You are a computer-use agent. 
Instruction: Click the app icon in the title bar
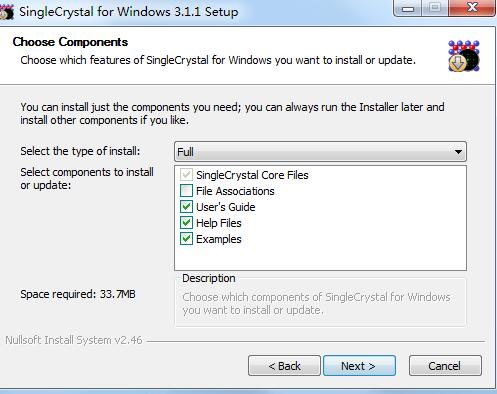coord(7,12)
